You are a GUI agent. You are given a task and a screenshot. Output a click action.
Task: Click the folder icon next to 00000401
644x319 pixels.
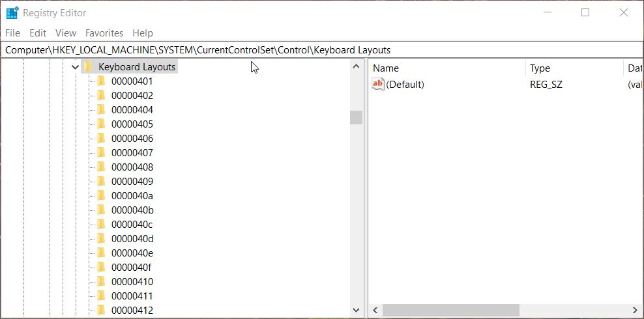[101, 81]
